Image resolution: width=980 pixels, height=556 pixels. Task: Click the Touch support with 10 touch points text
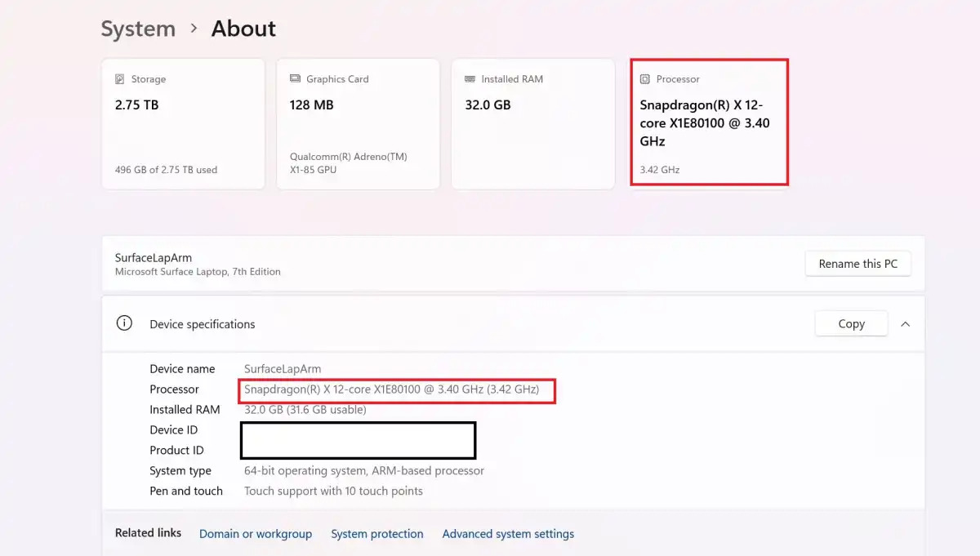[333, 491]
